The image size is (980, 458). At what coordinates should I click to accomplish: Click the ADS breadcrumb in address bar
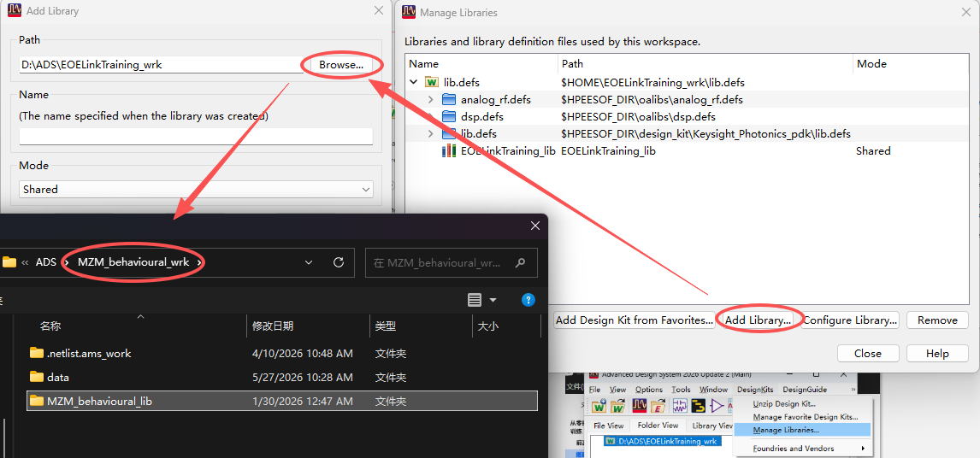tap(46, 262)
